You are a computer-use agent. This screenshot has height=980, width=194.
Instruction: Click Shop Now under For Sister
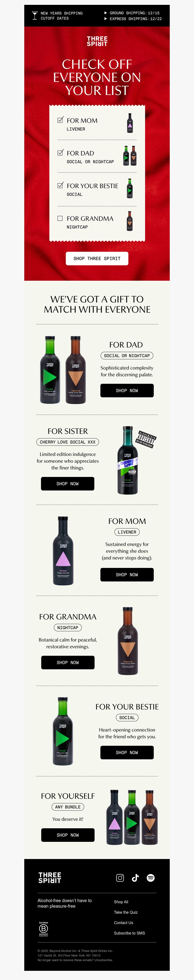tap(67, 483)
